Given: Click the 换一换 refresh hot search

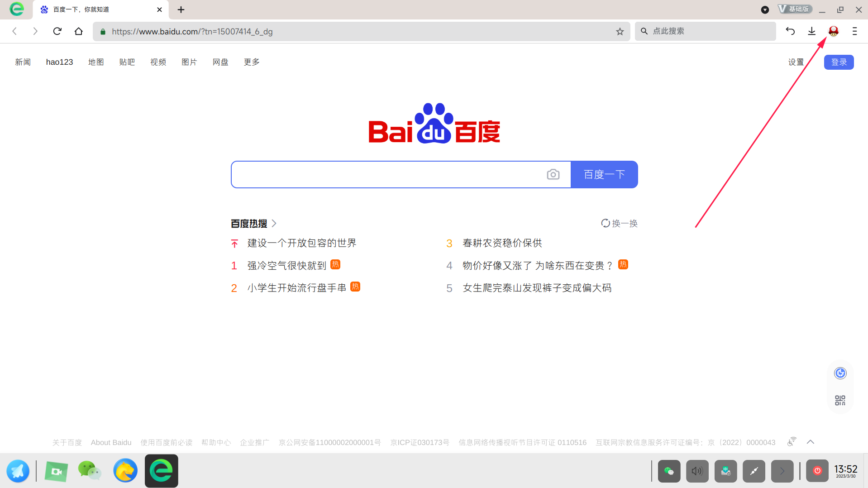Looking at the screenshot, I should pos(619,223).
